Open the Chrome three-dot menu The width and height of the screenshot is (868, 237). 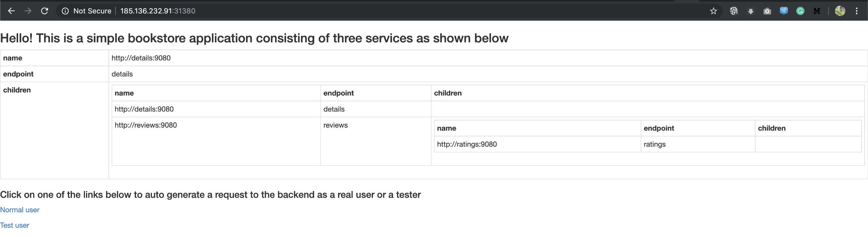pos(856,11)
